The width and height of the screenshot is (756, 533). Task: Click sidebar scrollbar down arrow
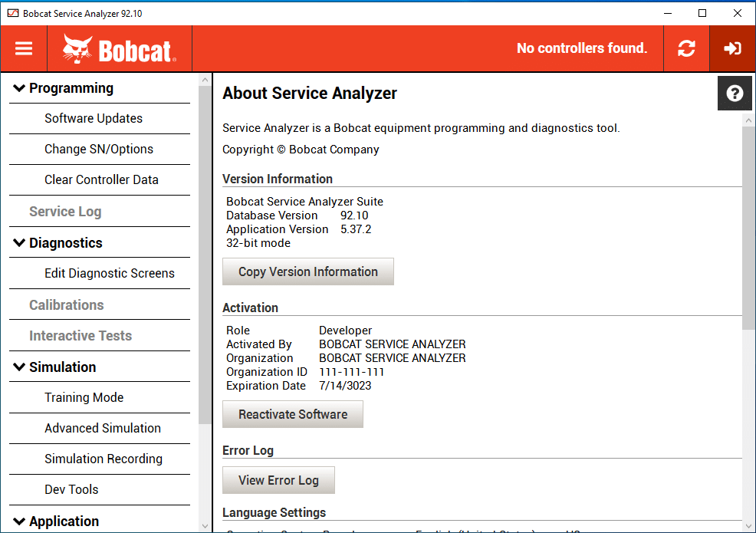pyautogui.click(x=205, y=525)
